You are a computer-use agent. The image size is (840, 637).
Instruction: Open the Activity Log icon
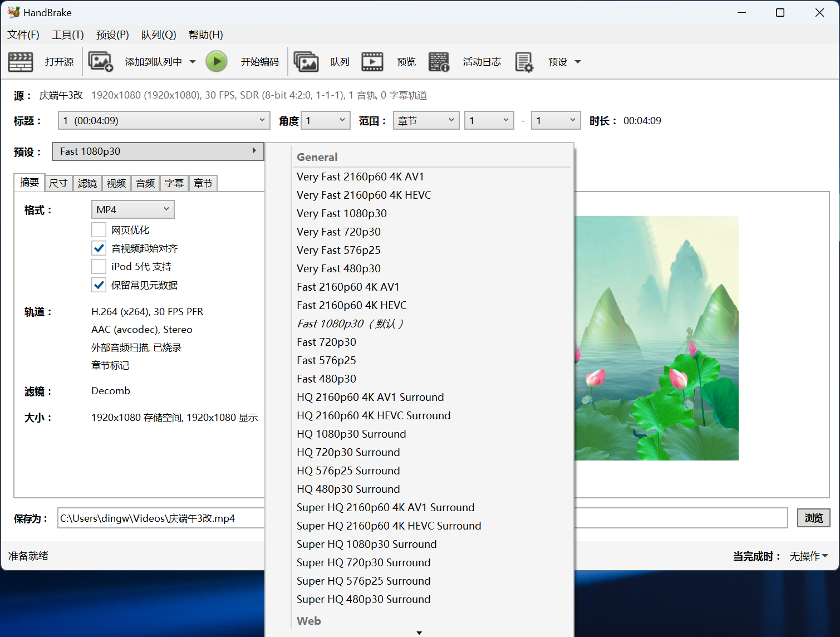pyautogui.click(x=439, y=62)
